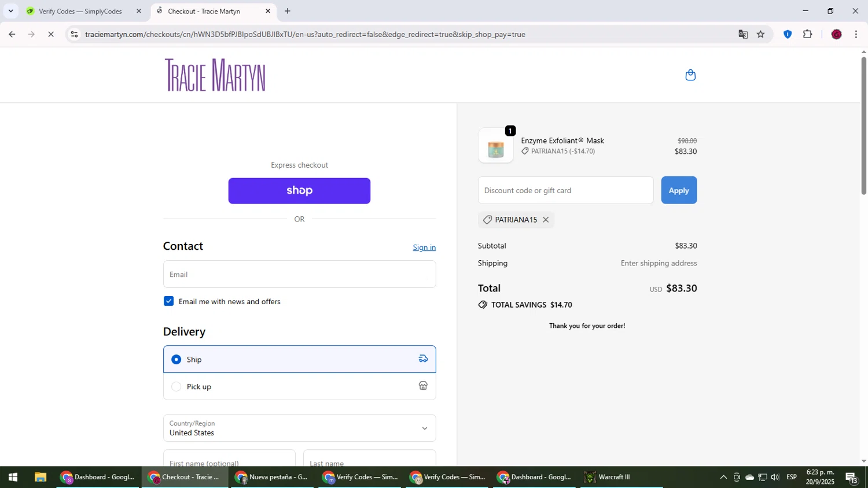Switch to Nueva pestaña Chrome taskbar window
Image resolution: width=868 pixels, height=488 pixels.
(x=273, y=477)
